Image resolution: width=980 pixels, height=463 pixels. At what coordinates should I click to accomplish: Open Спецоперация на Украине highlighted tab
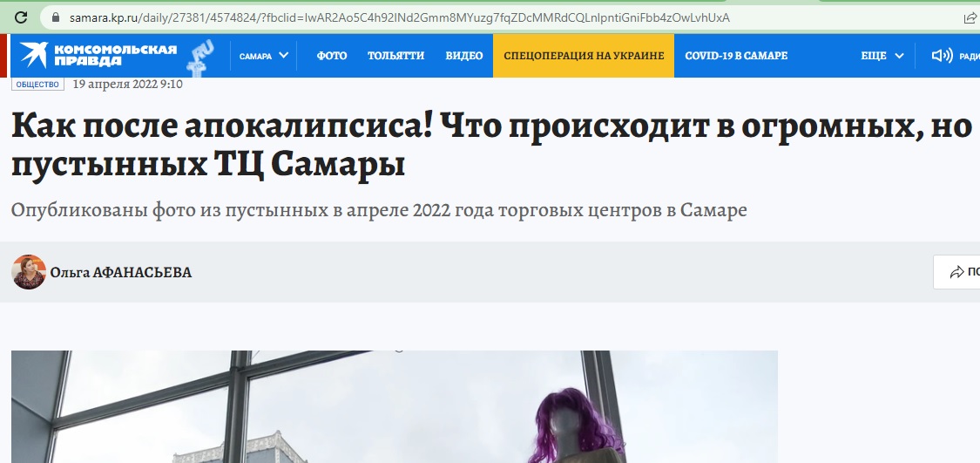584,56
